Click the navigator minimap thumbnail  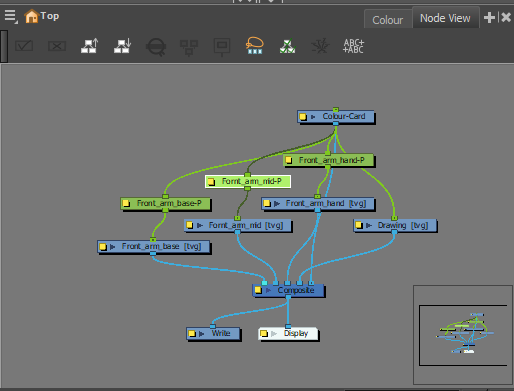(x=463, y=335)
